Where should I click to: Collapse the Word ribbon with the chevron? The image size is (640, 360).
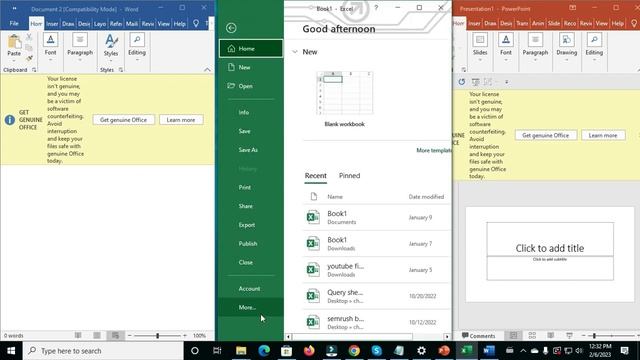pyautogui.click(x=207, y=70)
